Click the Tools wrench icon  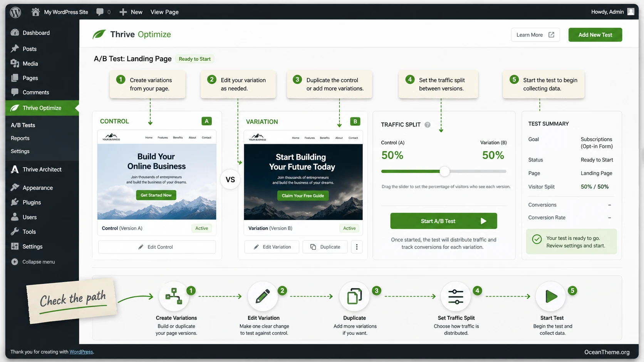tap(15, 232)
